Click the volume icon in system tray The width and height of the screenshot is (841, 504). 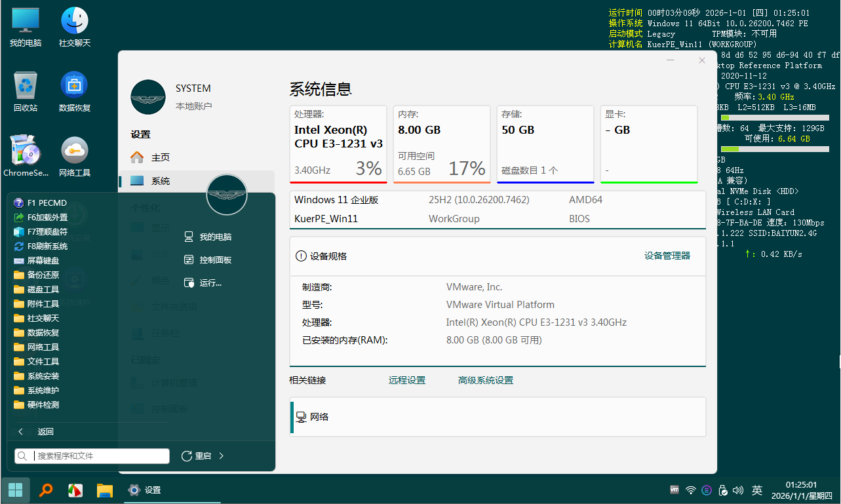tap(737, 490)
